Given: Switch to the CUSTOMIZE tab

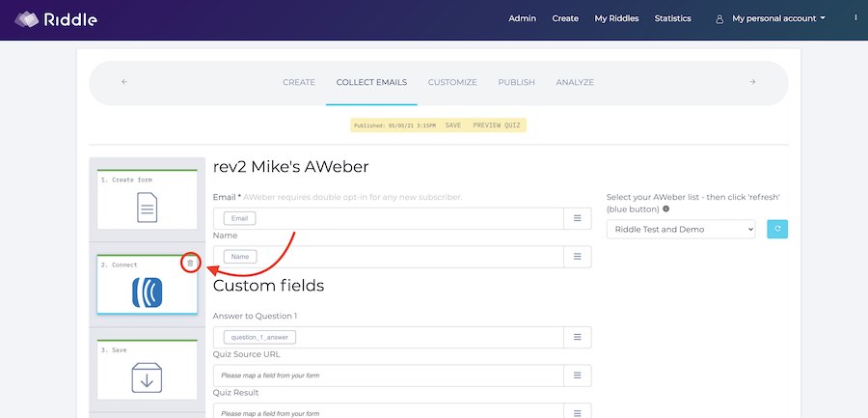Looking at the screenshot, I should coord(452,82).
